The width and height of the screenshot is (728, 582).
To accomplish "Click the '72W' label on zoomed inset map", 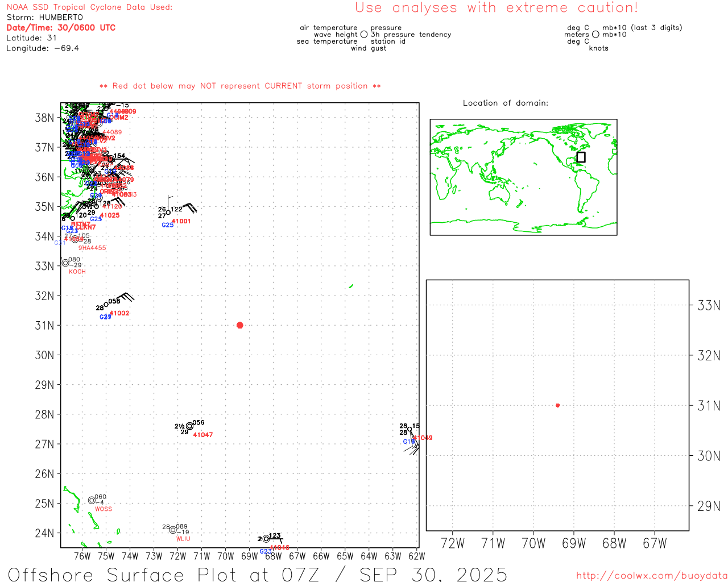I will pos(453,543).
